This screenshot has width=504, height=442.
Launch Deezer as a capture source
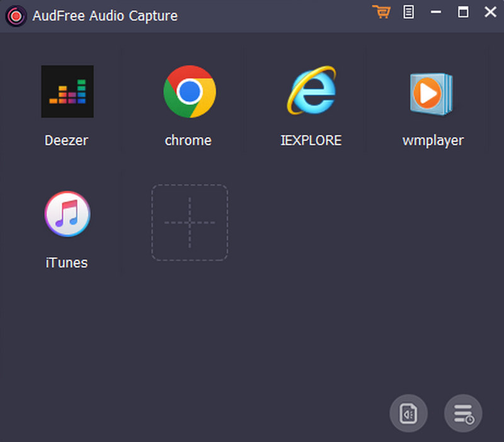[x=66, y=91]
